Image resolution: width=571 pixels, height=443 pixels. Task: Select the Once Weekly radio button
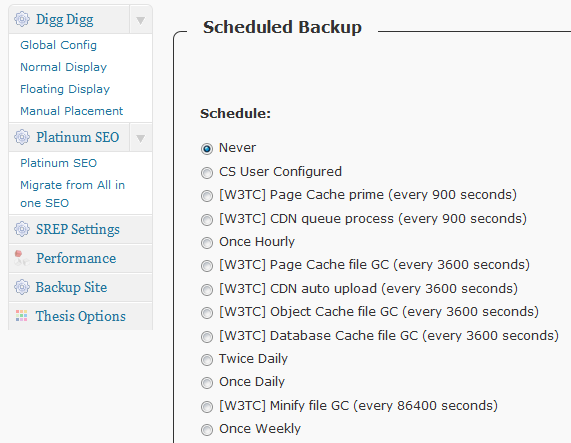coord(207,430)
